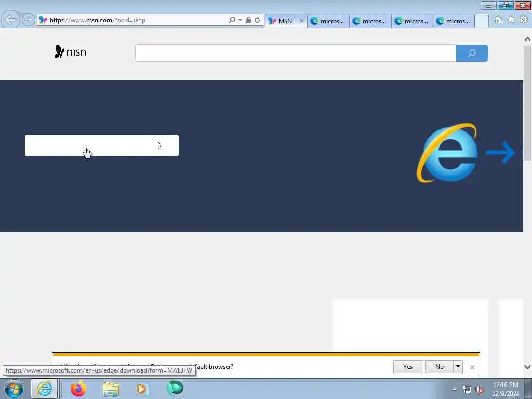Open Windows Explorer from the taskbar
The height and width of the screenshot is (399, 532).
coord(110,389)
